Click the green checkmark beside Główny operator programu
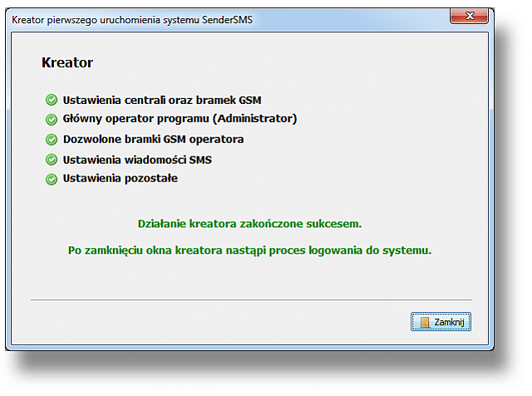The width and height of the screenshot is (532, 396). [52, 119]
